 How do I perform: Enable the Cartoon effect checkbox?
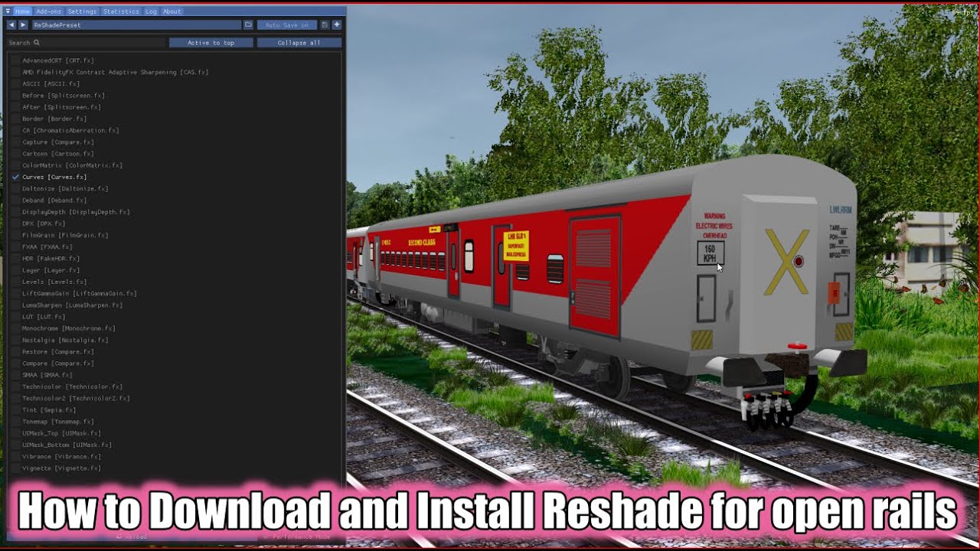tap(15, 154)
